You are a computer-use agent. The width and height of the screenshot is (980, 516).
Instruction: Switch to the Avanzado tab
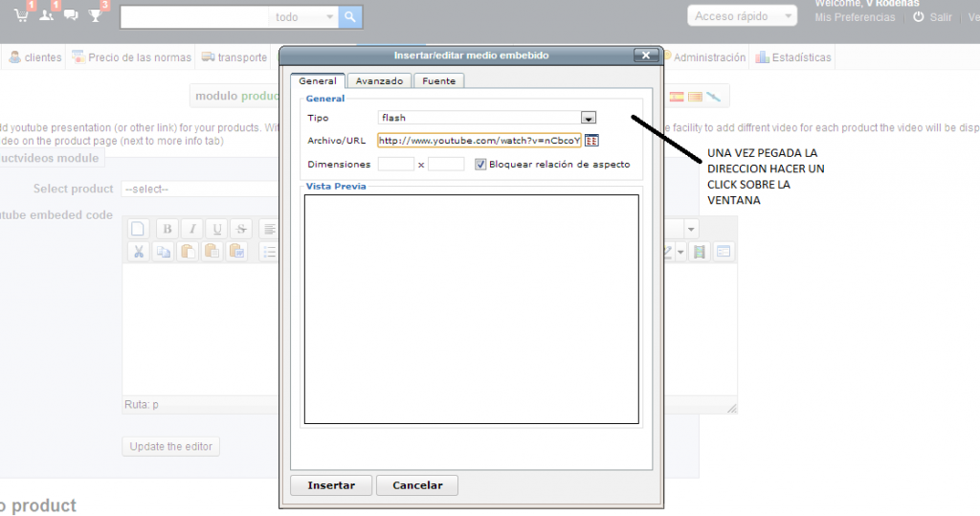[x=381, y=81]
